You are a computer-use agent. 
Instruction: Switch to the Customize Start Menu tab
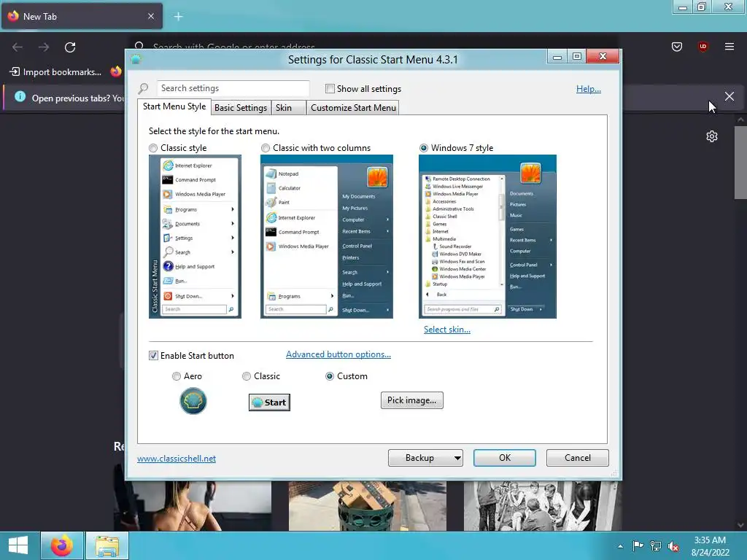point(353,108)
